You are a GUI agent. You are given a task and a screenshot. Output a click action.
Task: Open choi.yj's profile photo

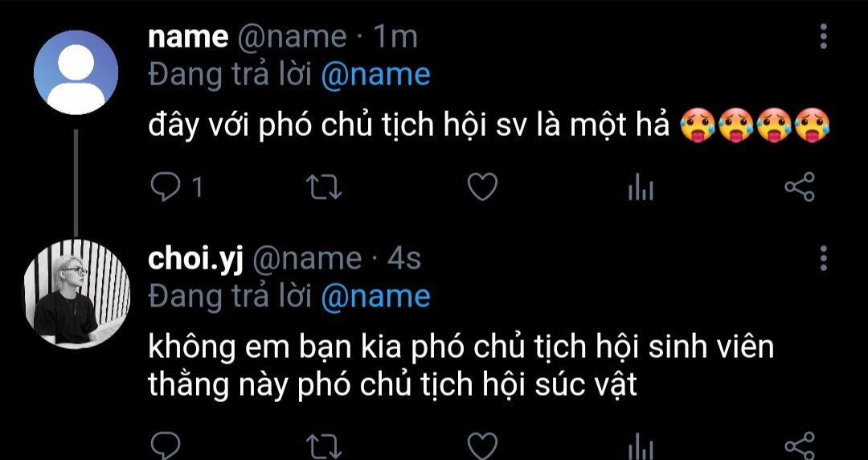coord(76,294)
